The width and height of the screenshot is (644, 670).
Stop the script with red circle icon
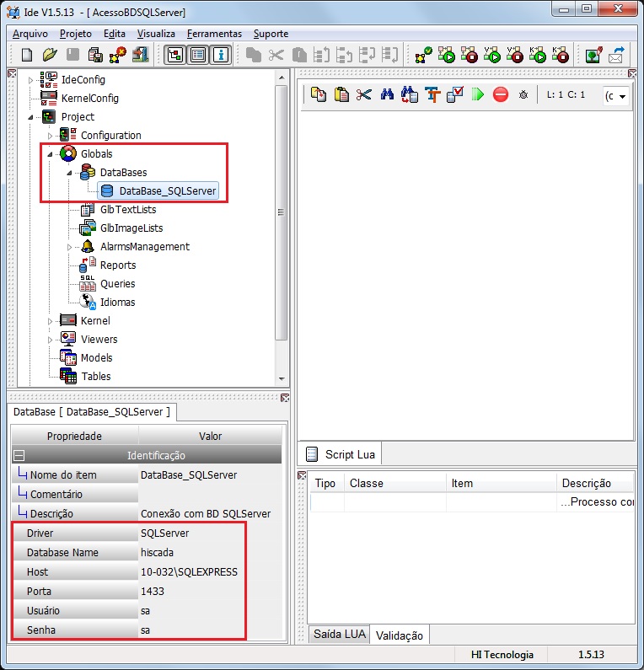(x=501, y=94)
